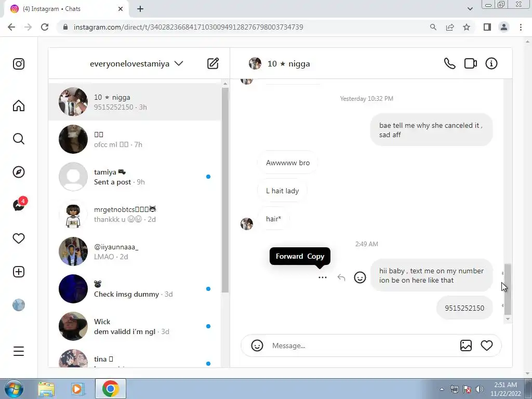The width and height of the screenshot is (532, 399).
Task: Open Messenger icon with 4 badge
Action: tap(19, 205)
